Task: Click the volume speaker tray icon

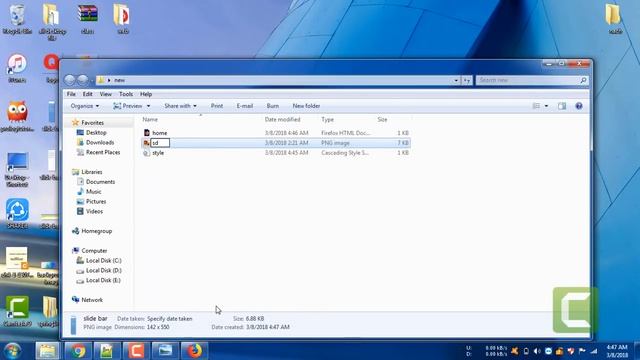Action: pyautogui.click(x=537, y=351)
